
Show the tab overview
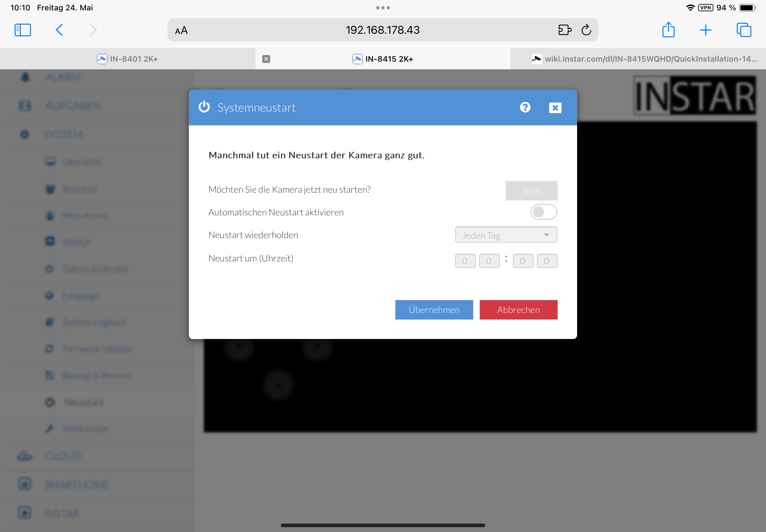click(x=743, y=30)
